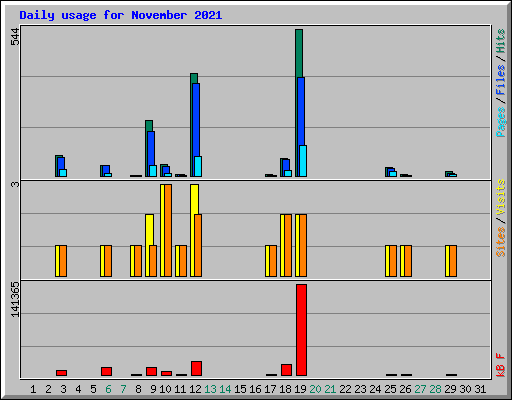
Task: Click the 'Files' legend label
Action: click(500, 80)
